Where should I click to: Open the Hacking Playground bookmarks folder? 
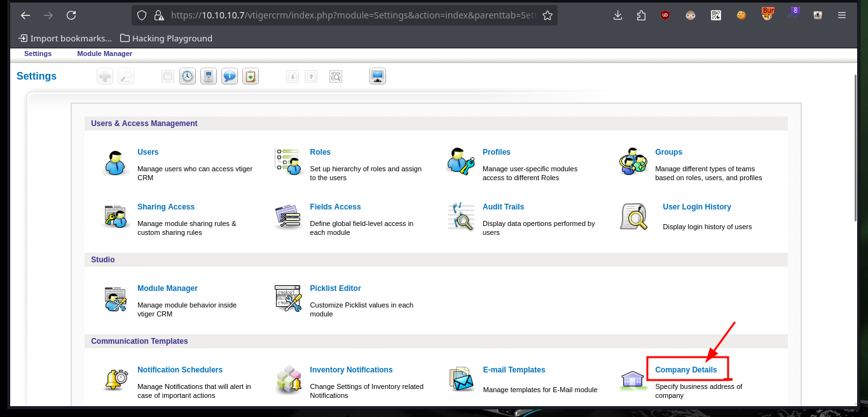166,38
